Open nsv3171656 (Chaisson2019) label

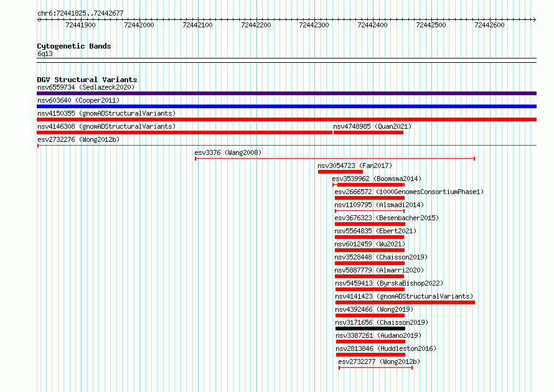tap(382, 322)
